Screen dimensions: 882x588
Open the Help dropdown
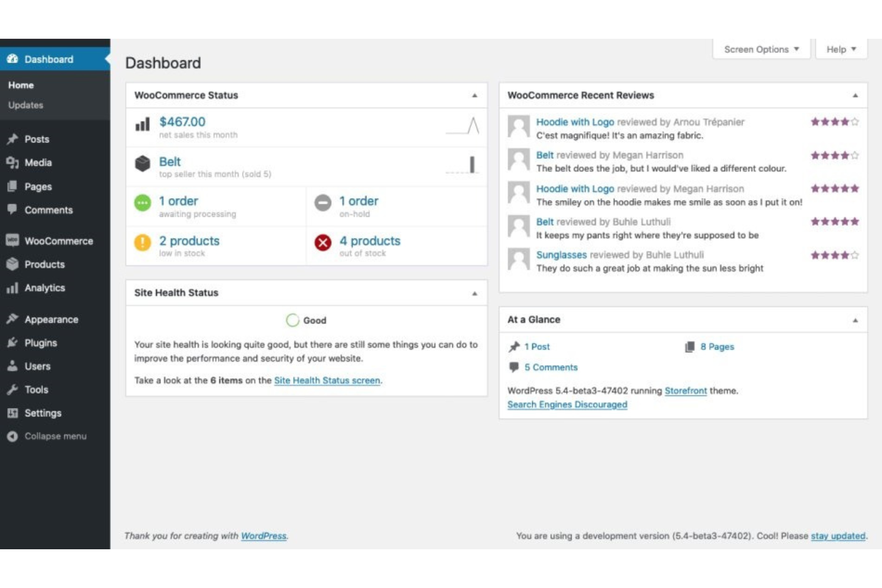tap(840, 49)
